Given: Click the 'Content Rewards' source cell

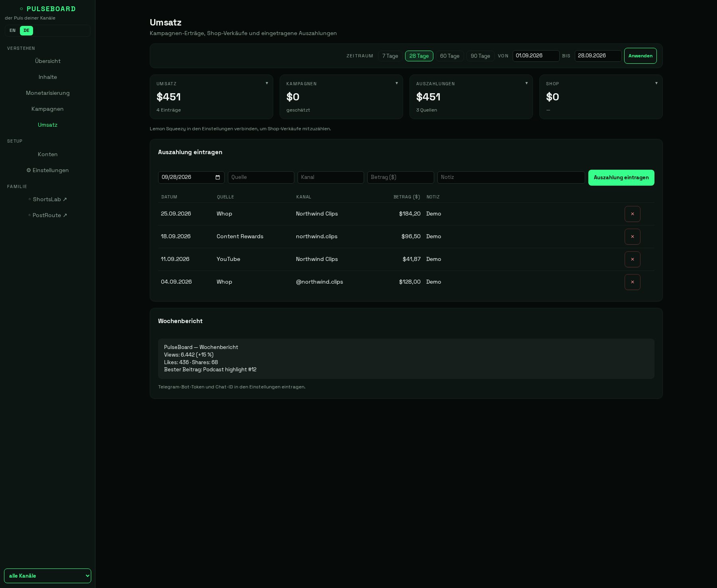Looking at the screenshot, I should 240,237.
